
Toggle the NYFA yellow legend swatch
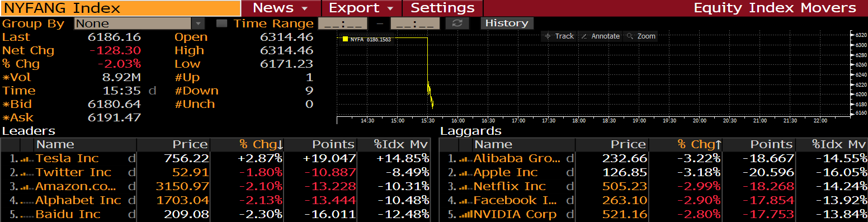click(345, 39)
